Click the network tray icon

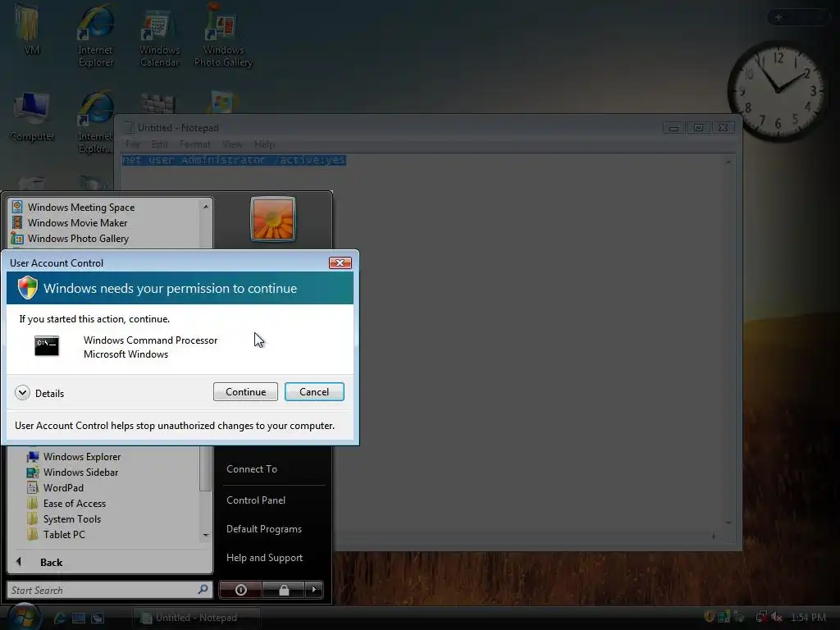pyautogui.click(x=760, y=617)
